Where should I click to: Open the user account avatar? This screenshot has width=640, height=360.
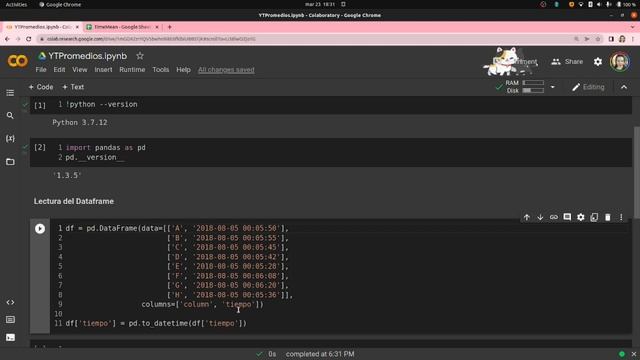point(620,62)
